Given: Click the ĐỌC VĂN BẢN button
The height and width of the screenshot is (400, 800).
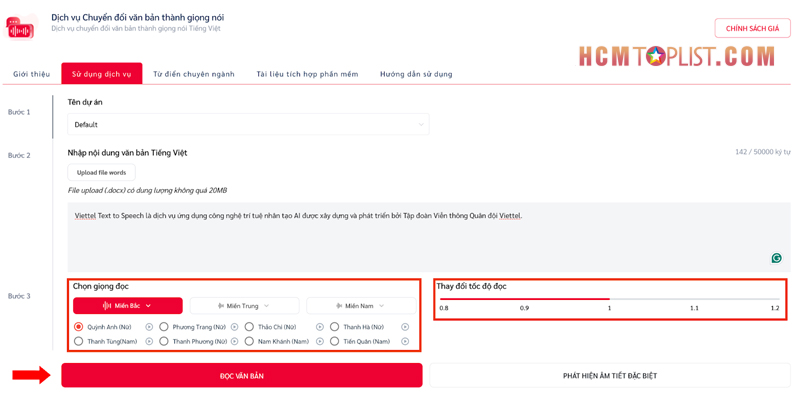Looking at the screenshot, I should [x=242, y=376].
